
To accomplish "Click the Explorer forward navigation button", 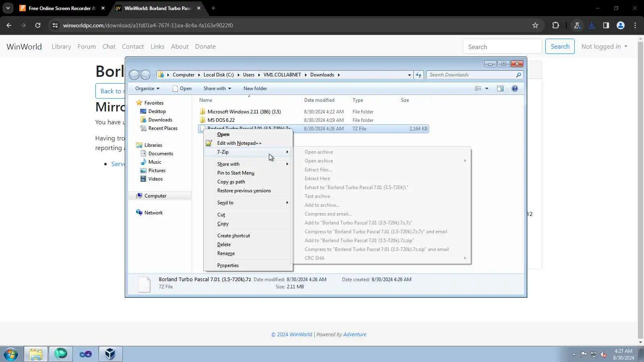I will click(145, 75).
